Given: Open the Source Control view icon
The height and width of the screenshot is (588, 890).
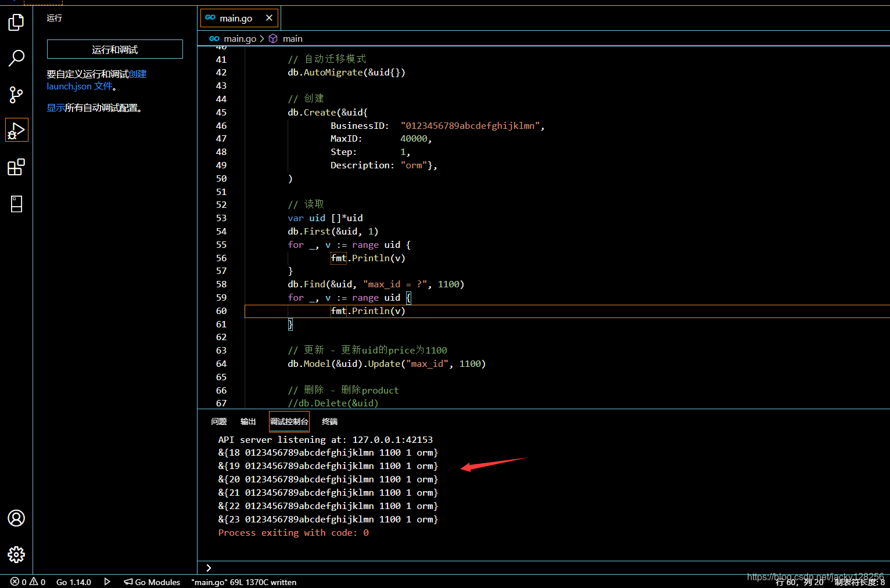Looking at the screenshot, I should (x=16, y=95).
